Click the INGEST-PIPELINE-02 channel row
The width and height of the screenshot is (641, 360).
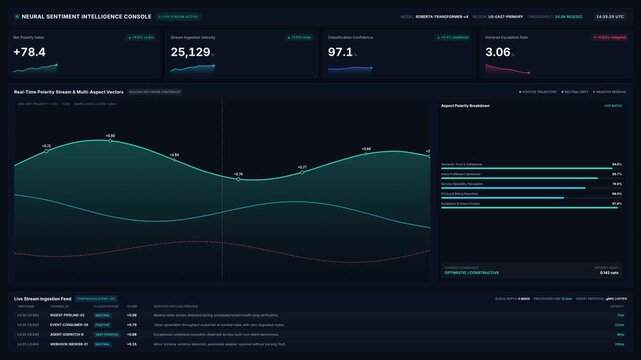pyautogui.click(x=320, y=315)
